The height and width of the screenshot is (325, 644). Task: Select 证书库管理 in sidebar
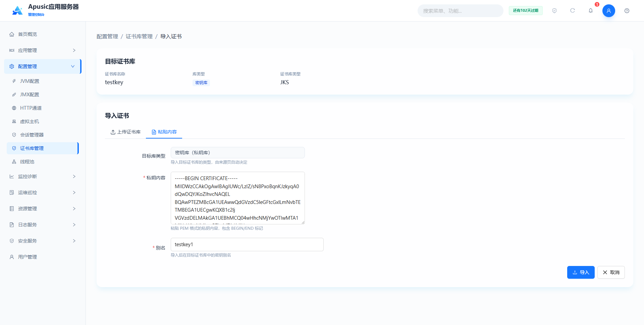point(43,148)
